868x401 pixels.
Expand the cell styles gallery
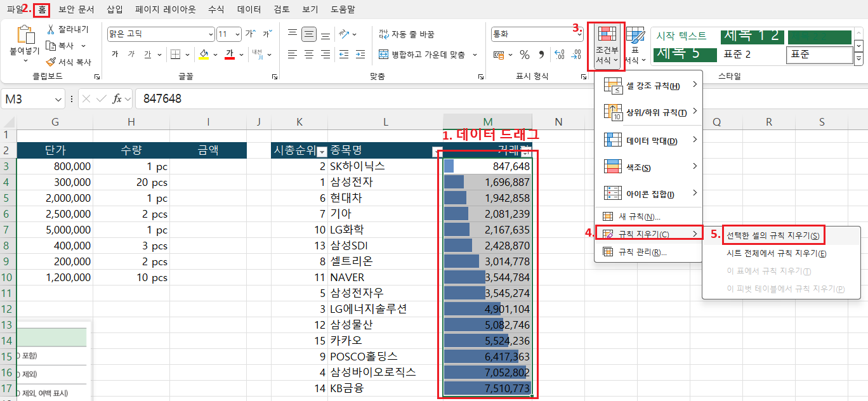pyautogui.click(x=859, y=60)
